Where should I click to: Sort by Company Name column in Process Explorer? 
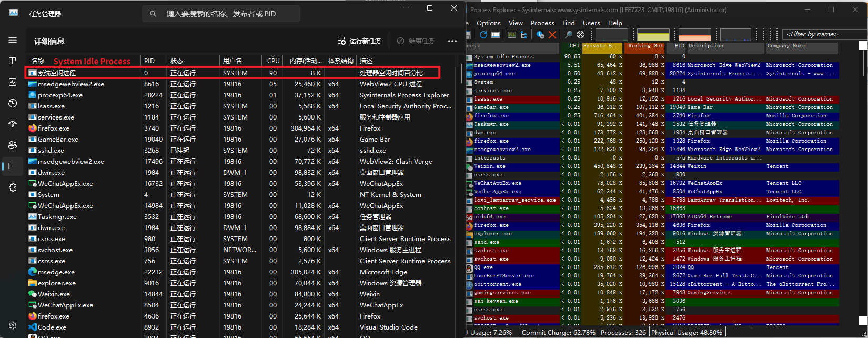(x=801, y=47)
